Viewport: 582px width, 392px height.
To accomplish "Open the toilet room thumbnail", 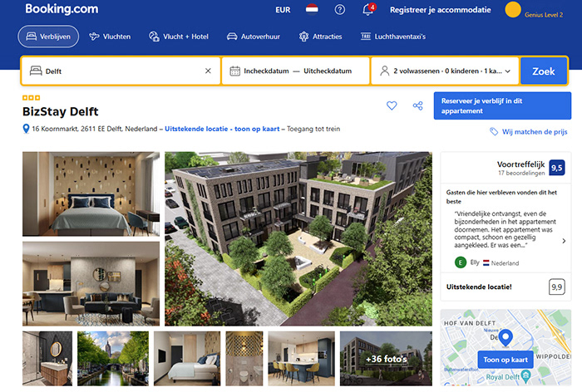I will pyautogui.click(x=244, y=359).
